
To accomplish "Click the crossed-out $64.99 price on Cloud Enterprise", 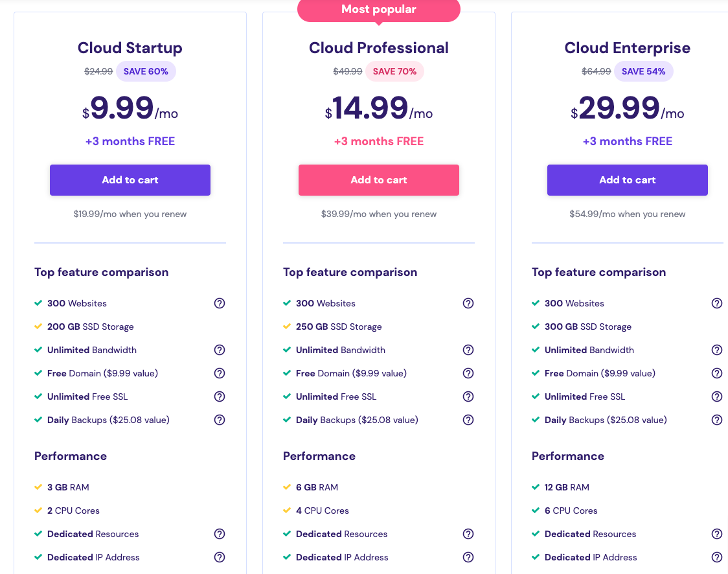I will point(596,71).
